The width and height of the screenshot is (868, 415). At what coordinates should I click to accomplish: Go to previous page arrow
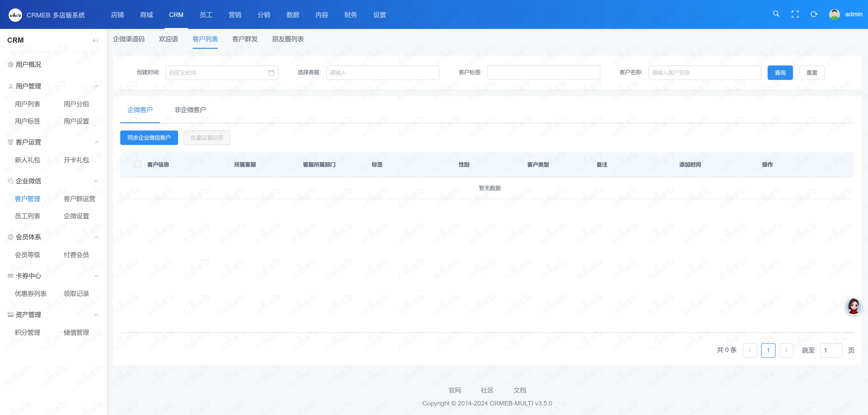pos(750,350)
